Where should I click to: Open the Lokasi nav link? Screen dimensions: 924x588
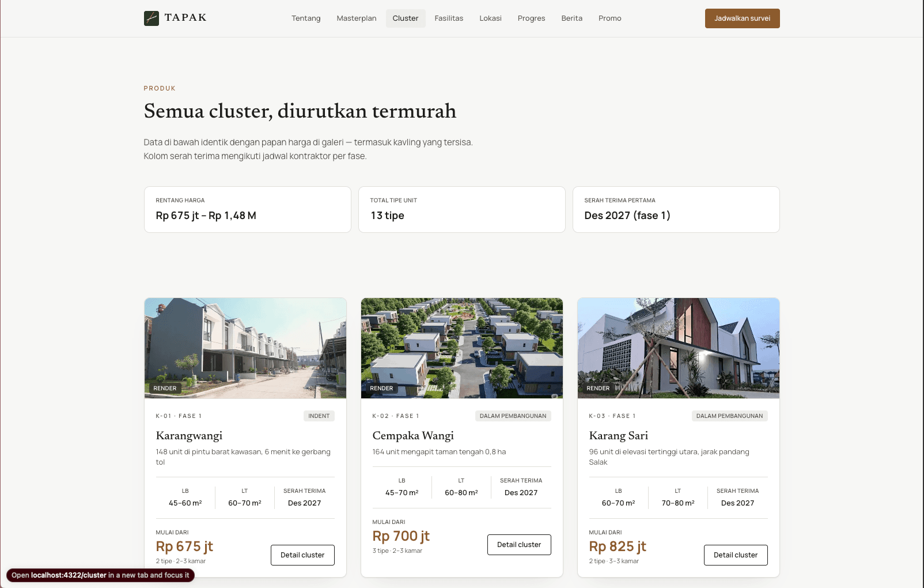tap(490, 18)
